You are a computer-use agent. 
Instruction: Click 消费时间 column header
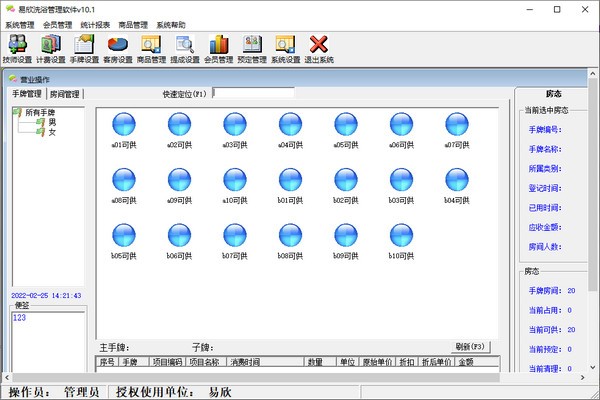(x=265, y=362)
